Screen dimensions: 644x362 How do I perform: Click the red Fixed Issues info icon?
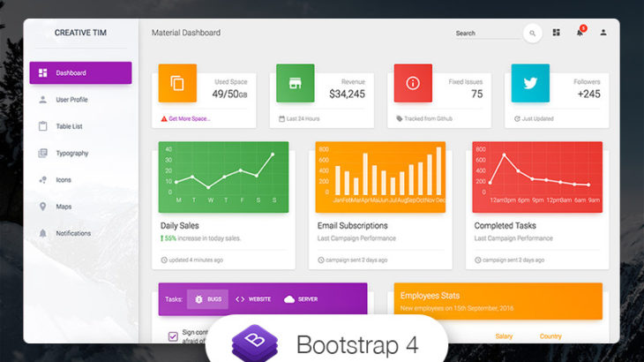coord(412,83)
